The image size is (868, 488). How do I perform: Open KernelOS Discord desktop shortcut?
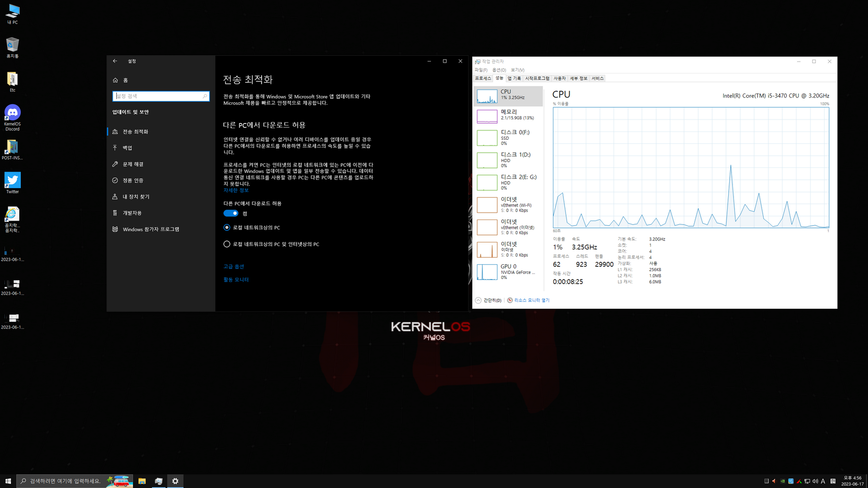[13, 118]
